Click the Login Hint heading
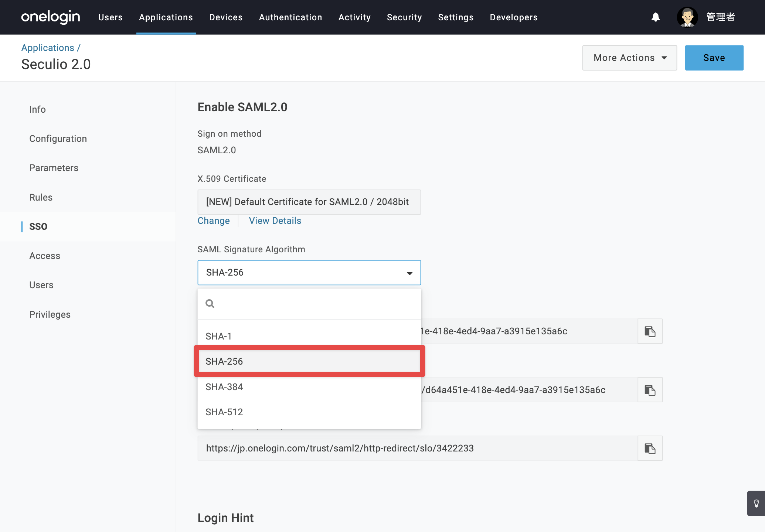 coord(225,518)
